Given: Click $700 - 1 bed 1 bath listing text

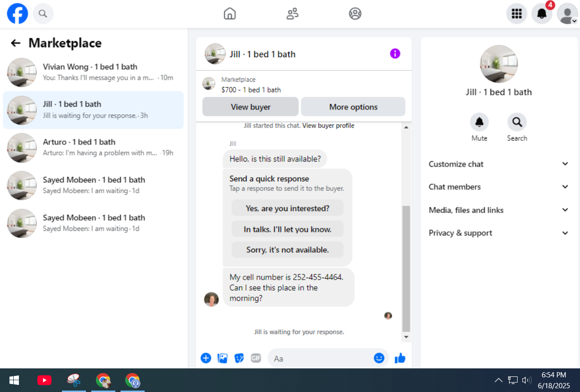Looking at the screenshot, I should tap(251, 90).
